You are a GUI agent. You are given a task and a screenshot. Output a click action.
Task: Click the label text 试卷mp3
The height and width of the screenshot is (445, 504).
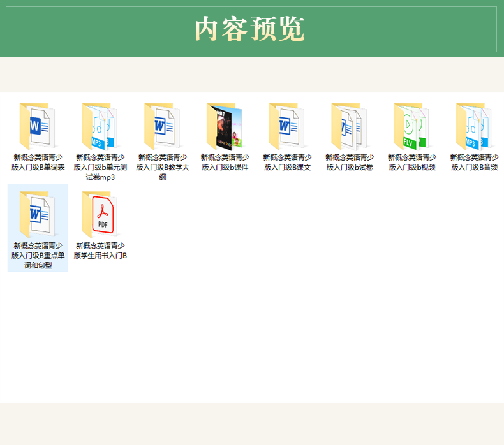coord(100,177)
